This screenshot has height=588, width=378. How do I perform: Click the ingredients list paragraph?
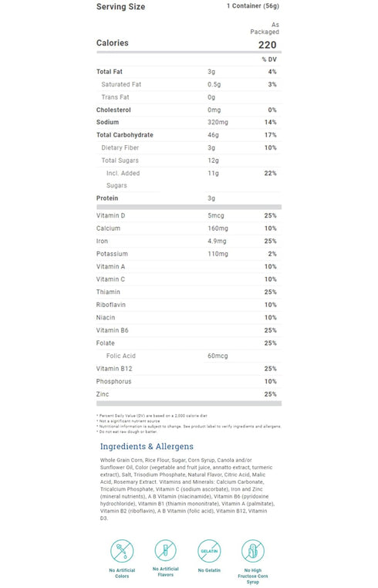click(x=187, y=489)
